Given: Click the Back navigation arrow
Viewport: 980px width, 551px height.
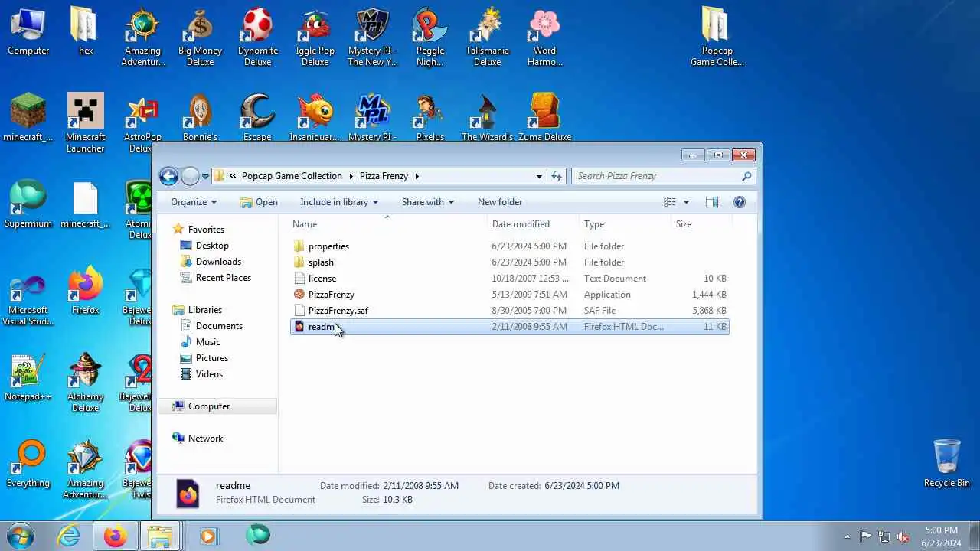Looking at the screenshot, I should [168, 176].
